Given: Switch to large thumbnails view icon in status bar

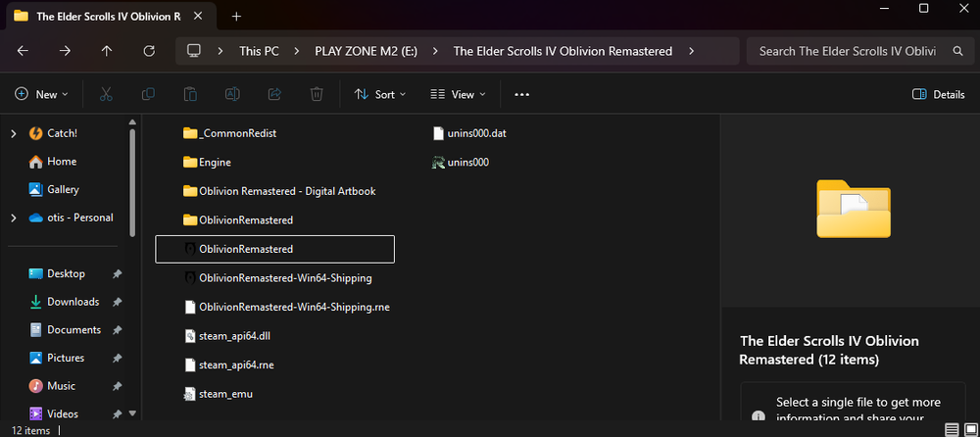Looking at the screenshot, I should [970, 429].
